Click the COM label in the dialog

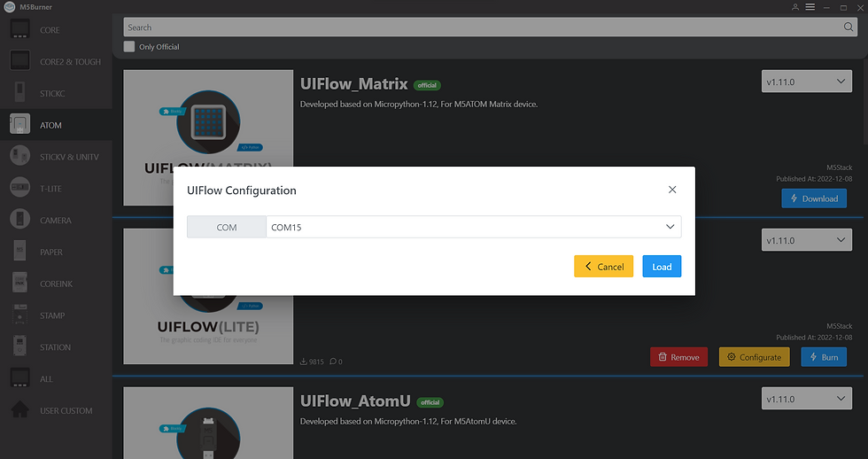coord(227,227)
